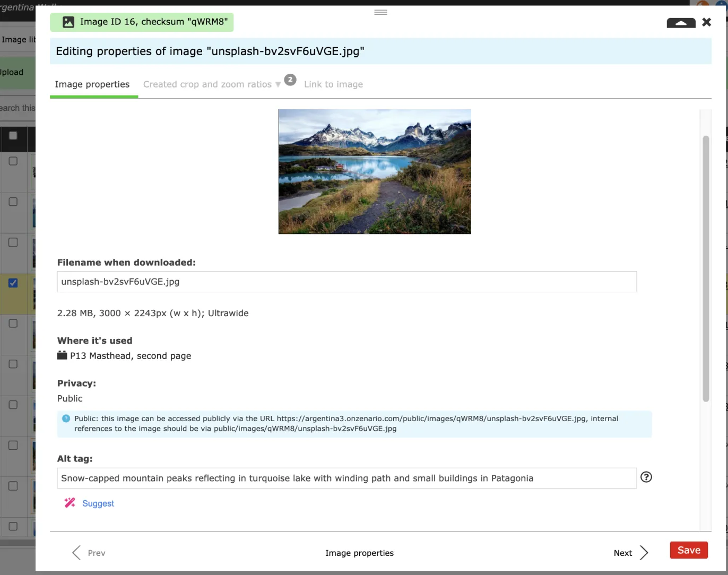Click the plugin icon beside P13 Masthead
728x575 pixels.
point(62,355)
